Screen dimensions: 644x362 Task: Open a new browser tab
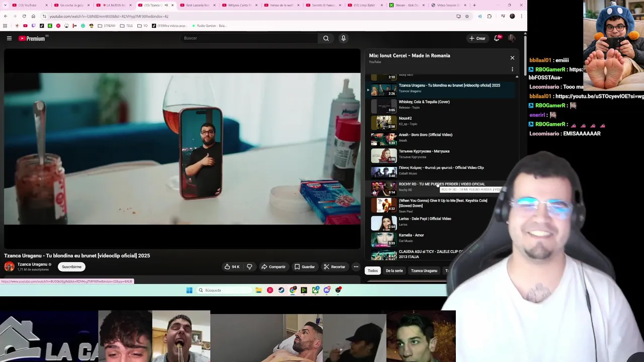pos(474,5)
